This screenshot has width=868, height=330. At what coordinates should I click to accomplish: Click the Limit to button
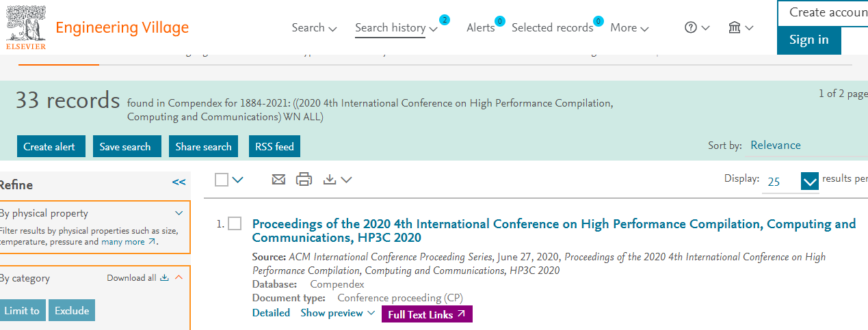[x=22, y=310]
